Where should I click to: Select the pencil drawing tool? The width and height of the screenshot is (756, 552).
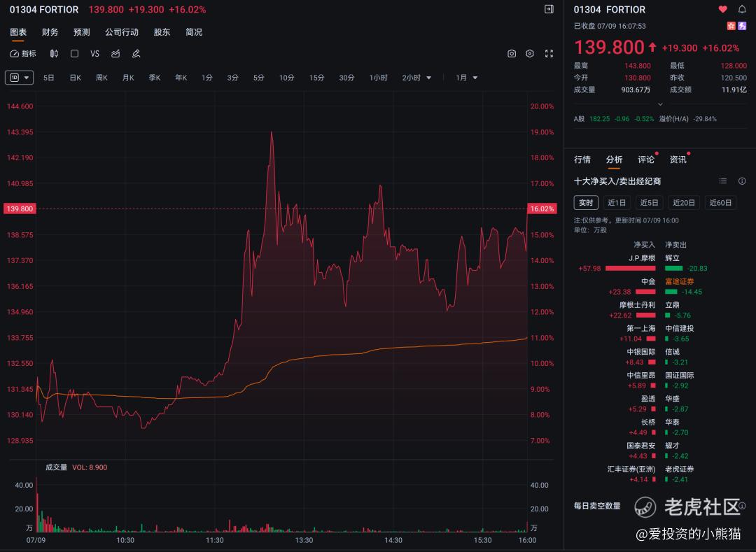[x=136, y=53]
